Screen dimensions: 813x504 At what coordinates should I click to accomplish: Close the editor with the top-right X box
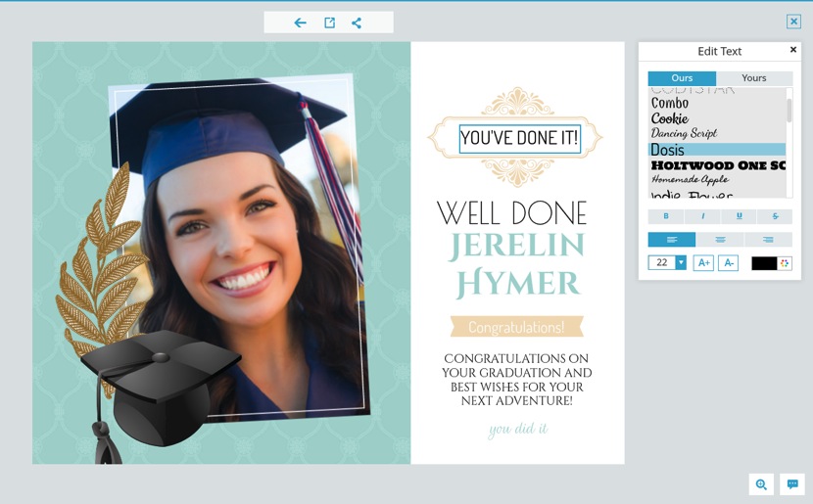pos(793,22)
